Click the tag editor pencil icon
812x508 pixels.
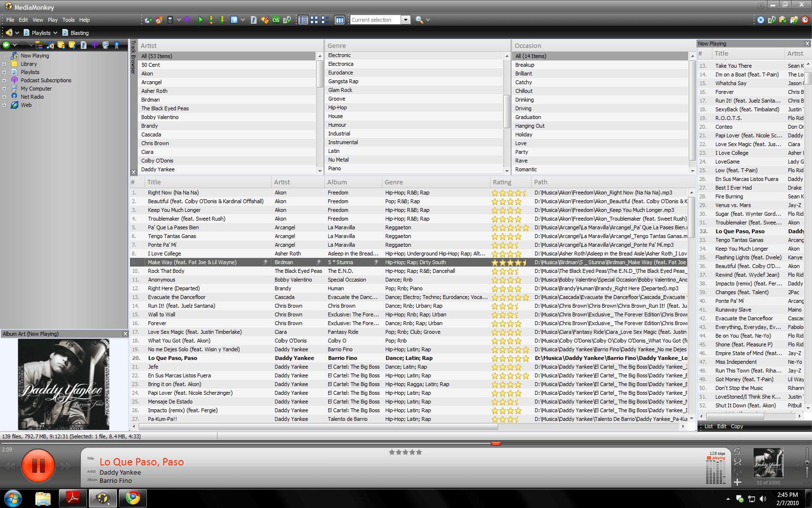[x=265, y=20]
